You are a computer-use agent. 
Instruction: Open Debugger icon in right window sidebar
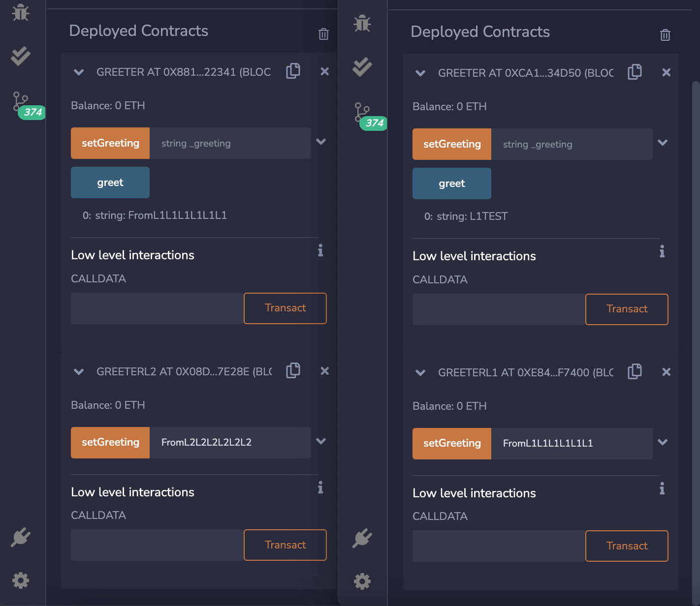[362, 23]
